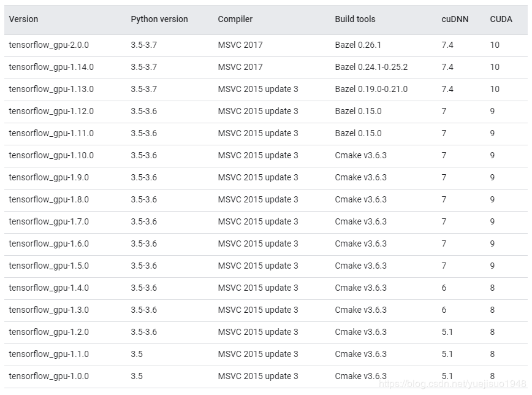
Task: Select the tensorflow_gpu-1.14.0 row name
Action: pyautogui.click(x=51, y=67)
